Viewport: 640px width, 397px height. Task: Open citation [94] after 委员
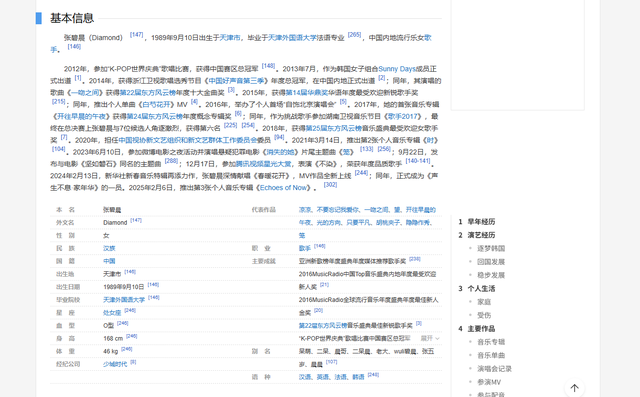point(279,137)
